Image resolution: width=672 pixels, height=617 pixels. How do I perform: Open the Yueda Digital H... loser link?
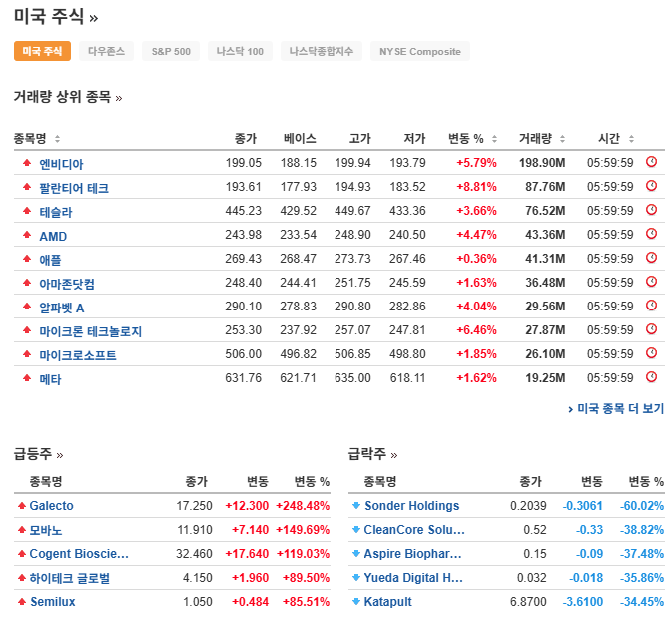click(x=413, y=578)
